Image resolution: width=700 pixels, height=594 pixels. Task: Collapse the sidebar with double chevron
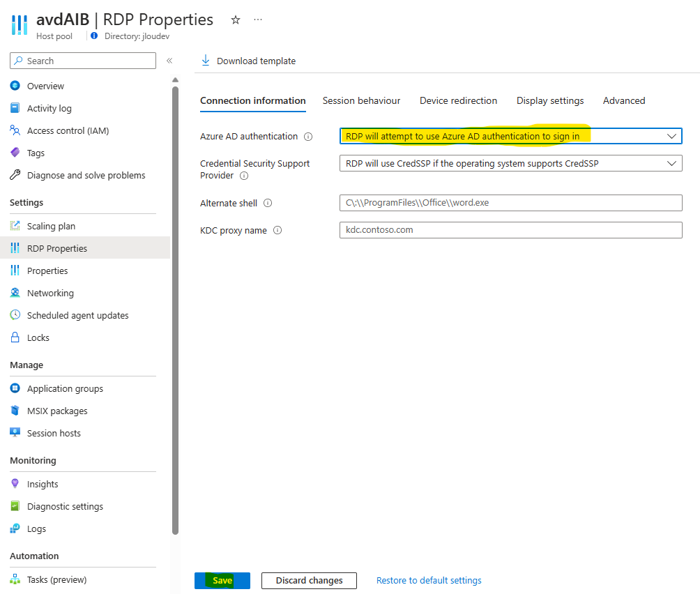click(169, 61)
